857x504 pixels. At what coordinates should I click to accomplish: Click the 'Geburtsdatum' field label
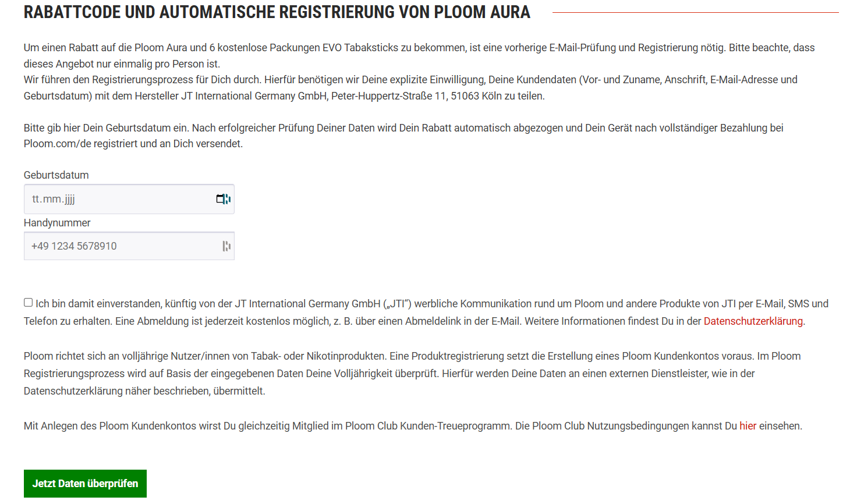[56, 175]
